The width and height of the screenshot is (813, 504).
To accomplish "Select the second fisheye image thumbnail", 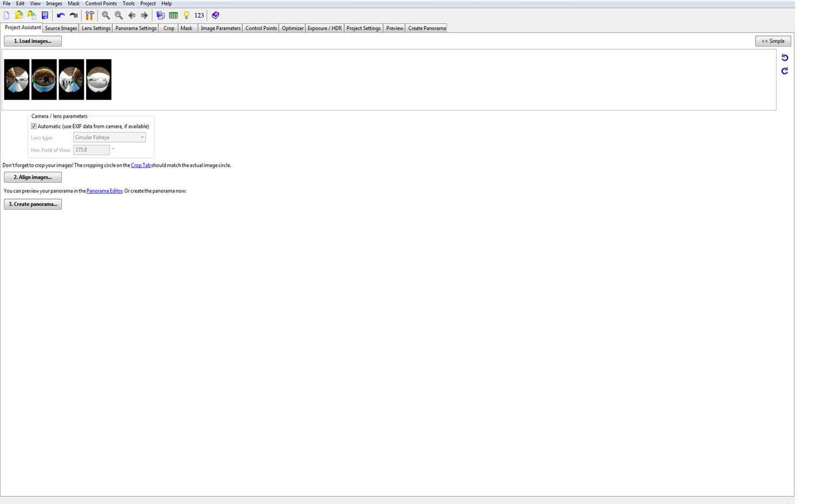I will click(44, 80).
